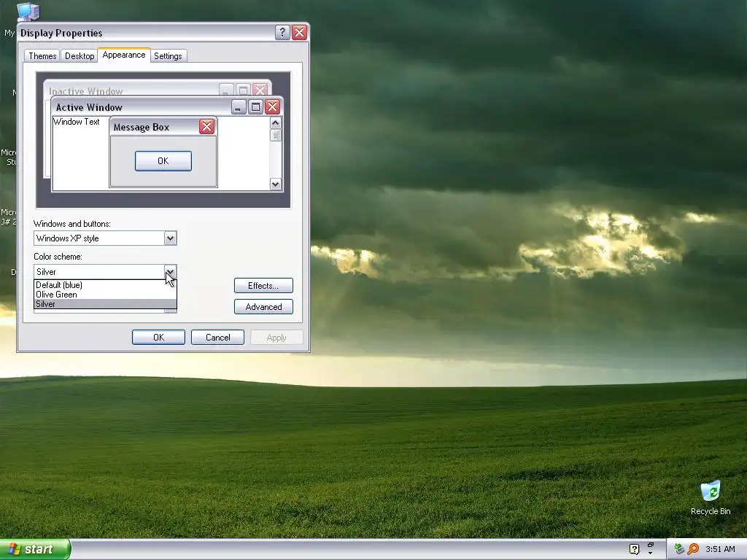Open Advanced appearance settings
747x560 pixels.
[263, 307]
